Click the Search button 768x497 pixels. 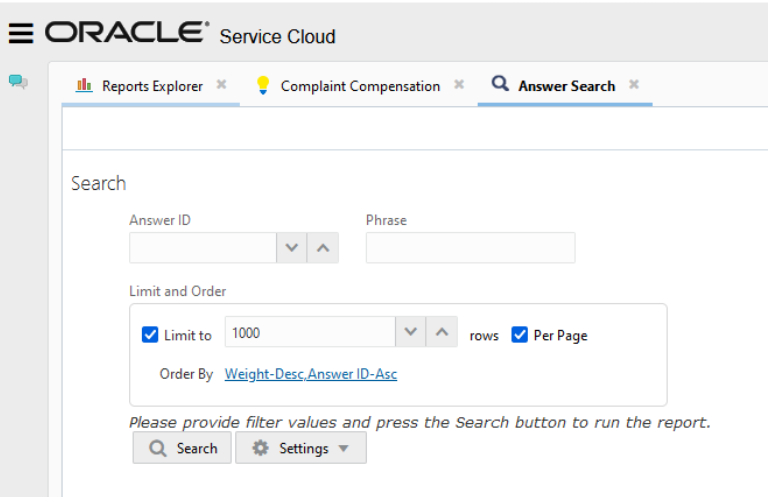[x=182, y=448]
